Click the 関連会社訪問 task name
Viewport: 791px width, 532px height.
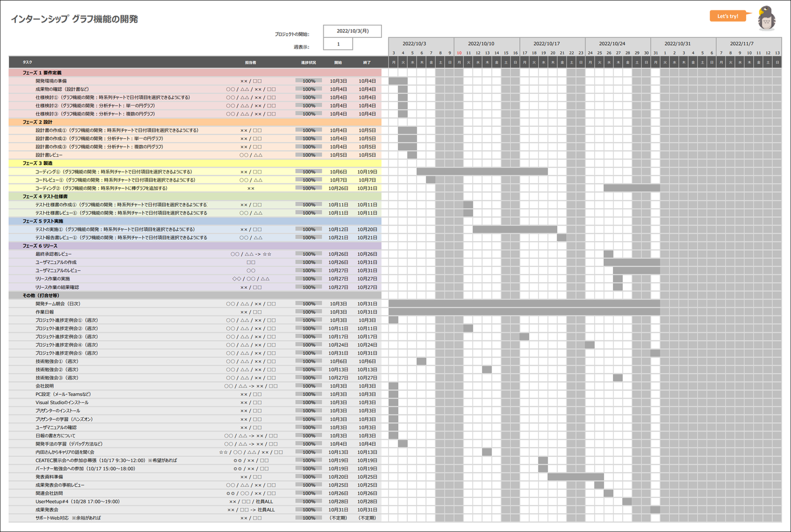click(x=49, y=494)
